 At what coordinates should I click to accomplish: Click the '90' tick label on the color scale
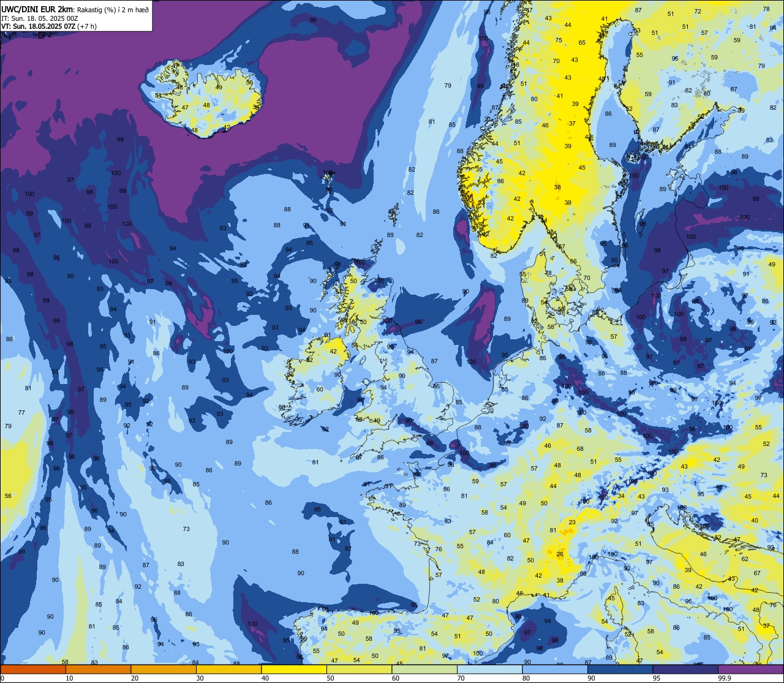pyautogui.click(x=591, y=678)
